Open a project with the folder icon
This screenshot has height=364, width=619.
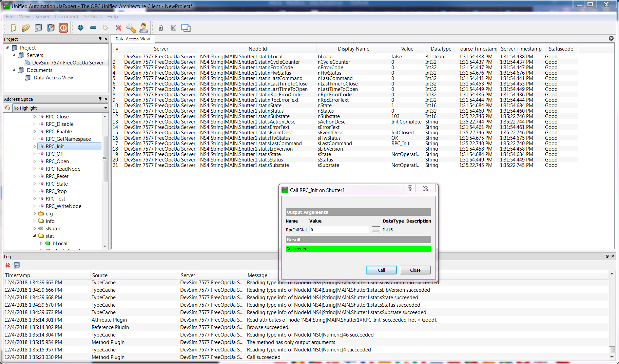[x=26, y=28]
